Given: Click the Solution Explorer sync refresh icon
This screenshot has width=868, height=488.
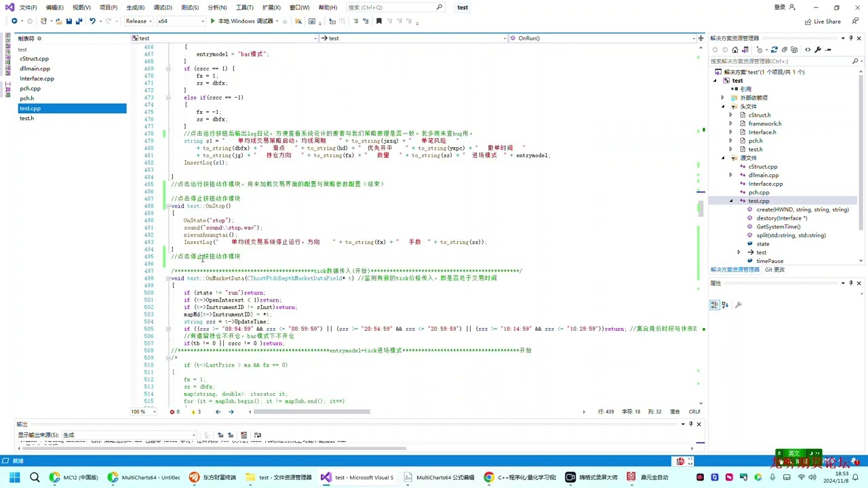Looking at the screenshot, I should (x=775, y=49).
